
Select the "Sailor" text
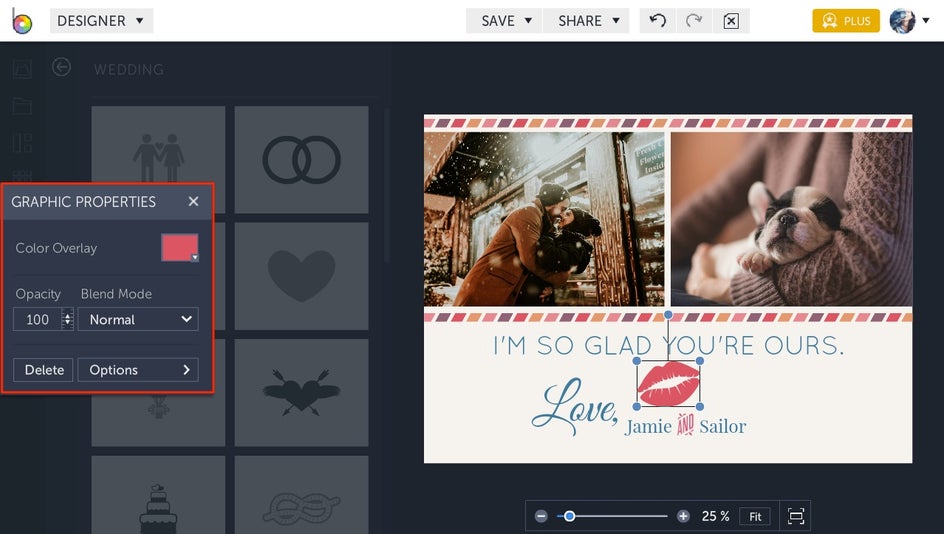[722, 427]
